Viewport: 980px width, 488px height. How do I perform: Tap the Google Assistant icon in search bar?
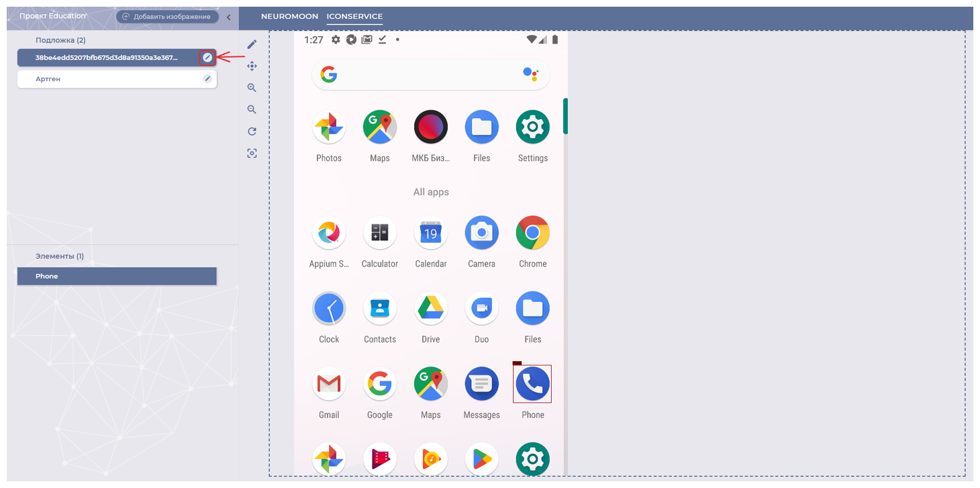click(530, 75)
